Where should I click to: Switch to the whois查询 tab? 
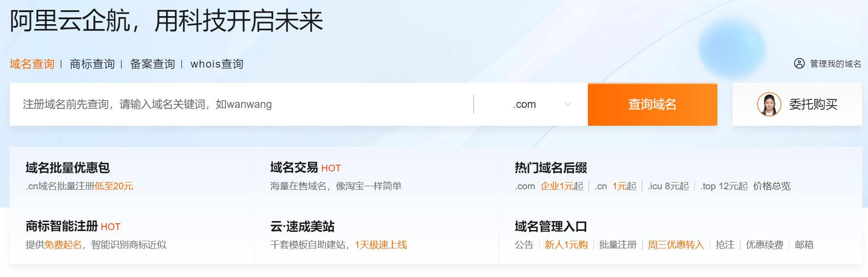click(x=217, y=64)
